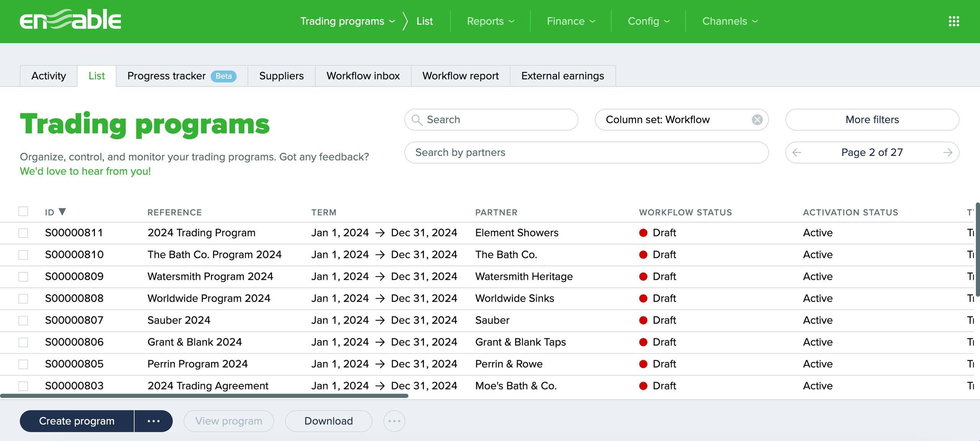
Task: Select checkbox for row S00000807
Action: [23, 320]
